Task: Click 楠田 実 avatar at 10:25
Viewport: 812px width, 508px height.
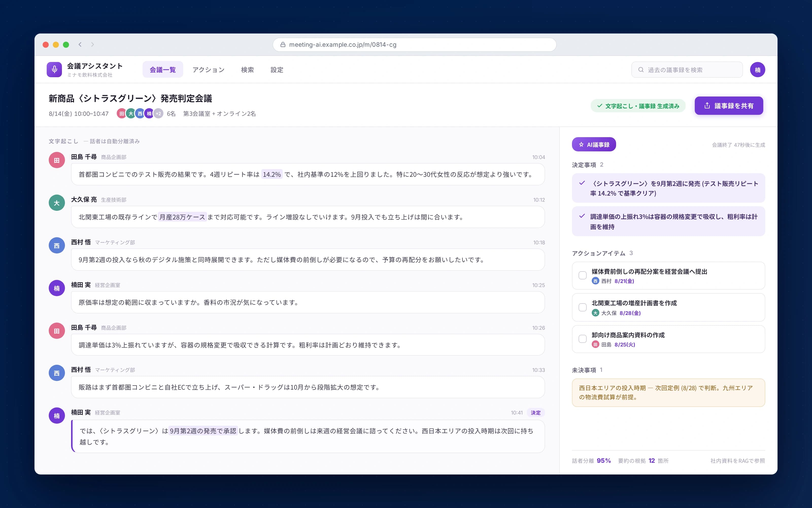Action: pos(57,288)
